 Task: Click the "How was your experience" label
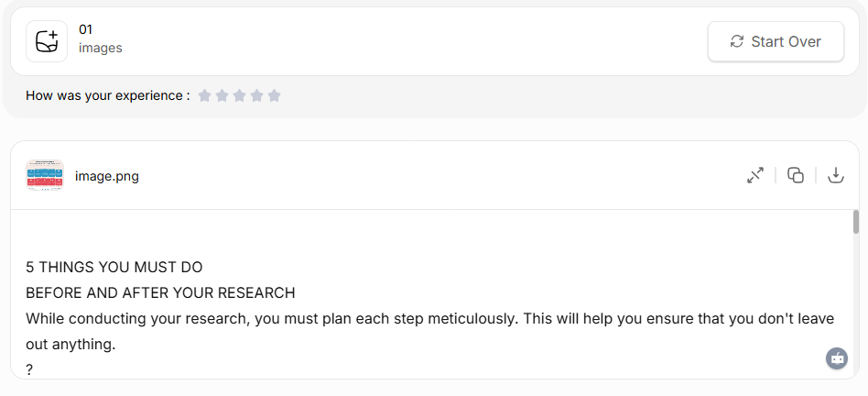108,95
